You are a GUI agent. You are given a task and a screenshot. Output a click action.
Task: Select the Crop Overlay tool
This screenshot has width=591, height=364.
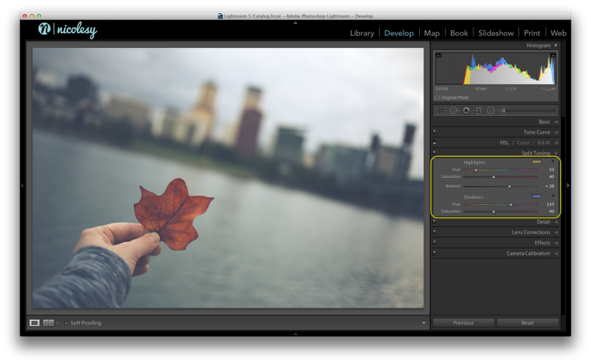tap(441, 111)
